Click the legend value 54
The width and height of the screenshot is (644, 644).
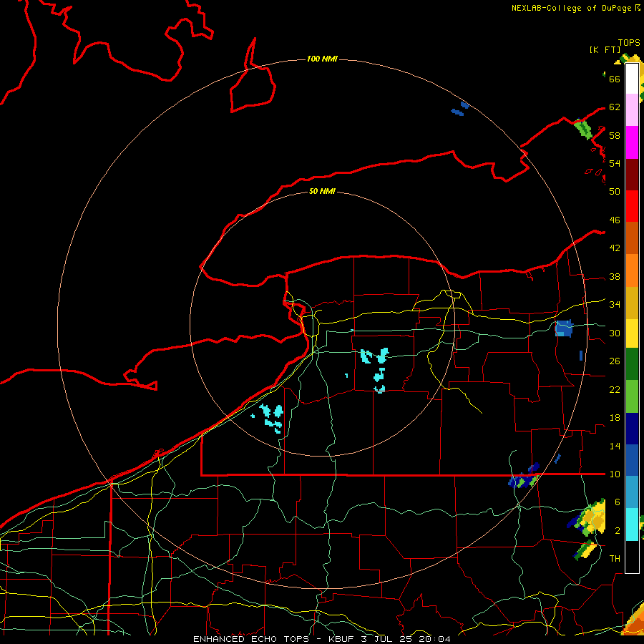pyautogui.click(x=615, y=163)
